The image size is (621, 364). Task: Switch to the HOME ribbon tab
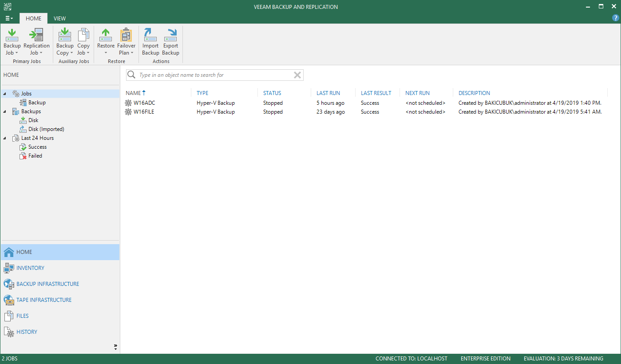(33, 18)
